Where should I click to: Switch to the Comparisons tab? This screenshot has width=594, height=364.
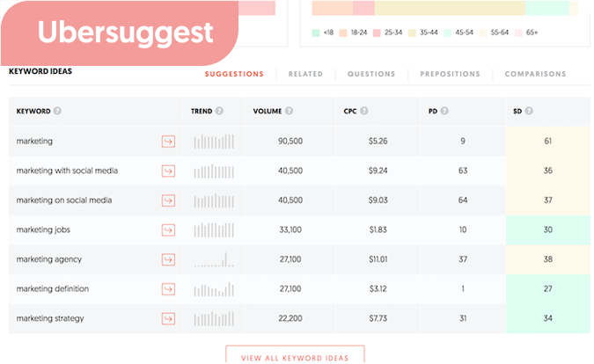tap(535, 75)
